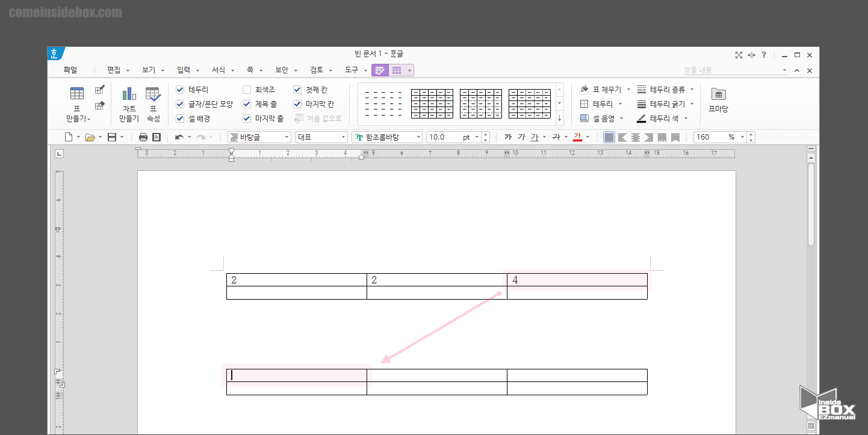Click the italic 가 icon
Image resolution: width=868 pixels, height=435 pixels.
521,137
